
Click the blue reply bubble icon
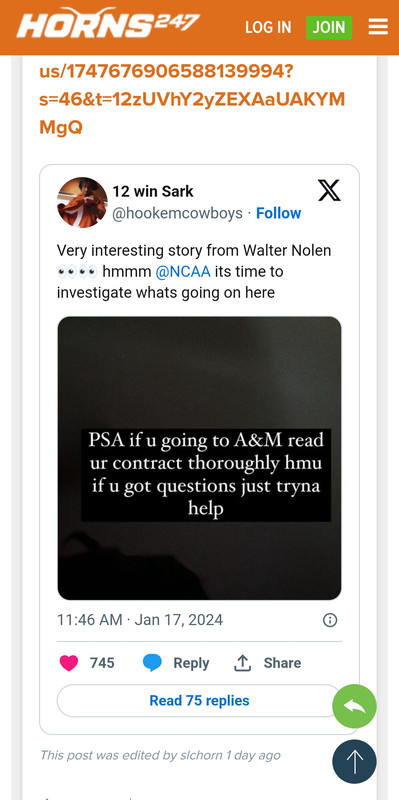(152, 663)
